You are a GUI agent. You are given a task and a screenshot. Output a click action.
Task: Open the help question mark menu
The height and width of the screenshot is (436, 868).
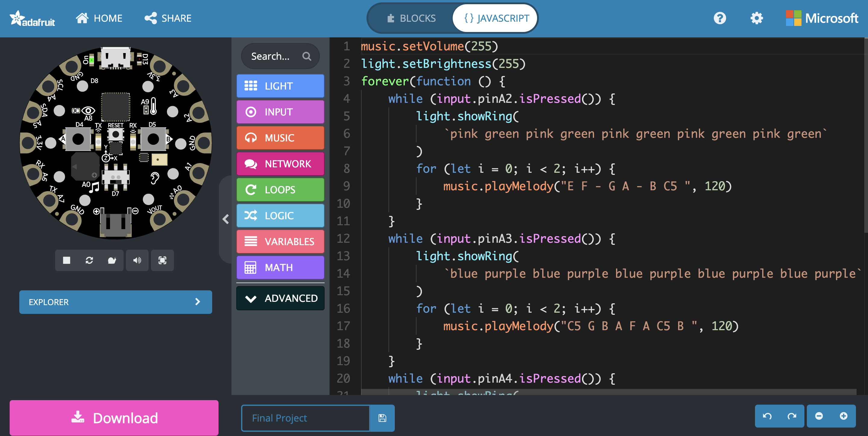720,18
